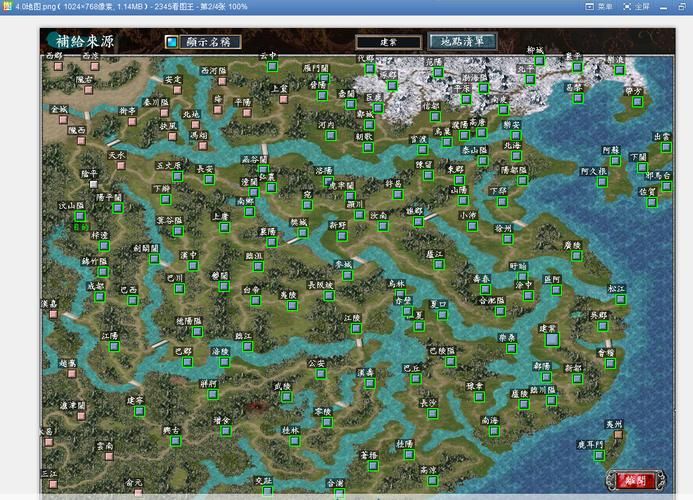Viewport: 693px width, 500px height.
Task: Select the 公安 city marker
Action: pyautogui.click(x=320, y=374)
